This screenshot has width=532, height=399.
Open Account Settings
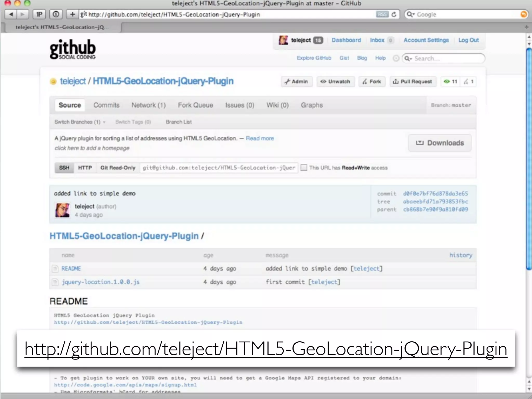(x=426, y=40)
